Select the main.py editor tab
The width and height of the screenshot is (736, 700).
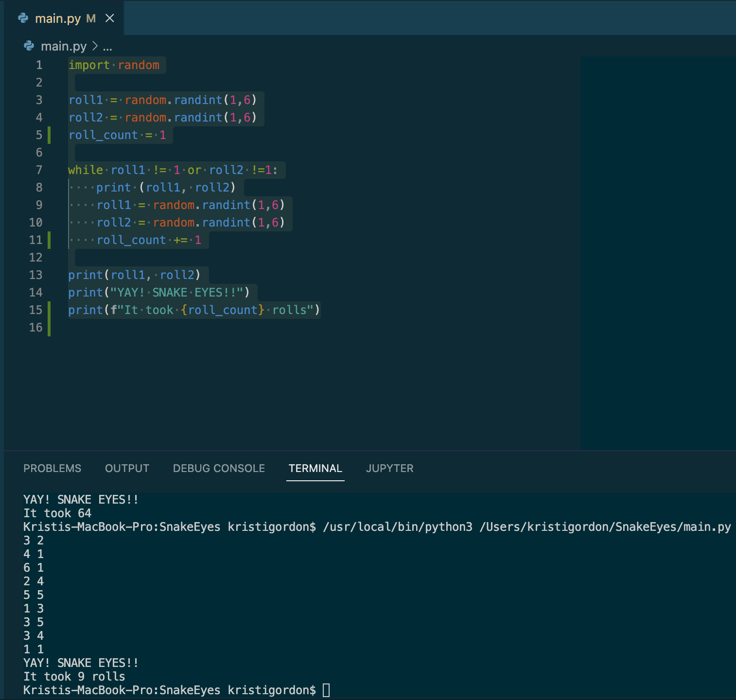(x=58, y=18)
